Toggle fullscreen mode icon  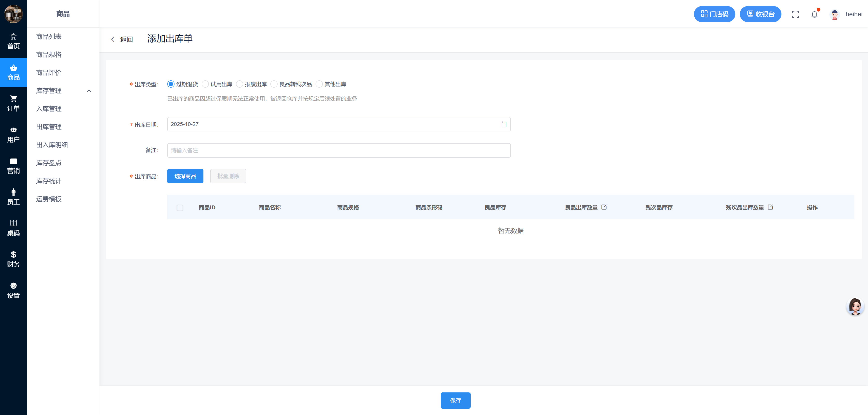point(795,14)
